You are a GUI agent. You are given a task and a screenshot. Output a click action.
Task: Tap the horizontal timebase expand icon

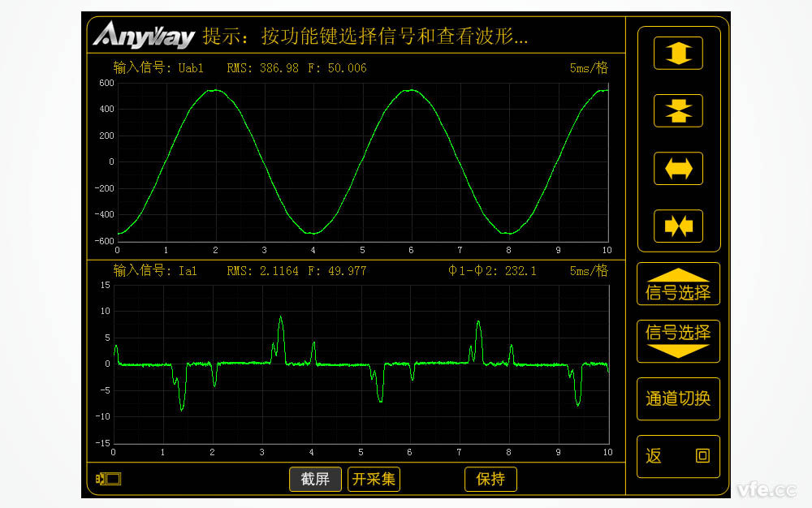[x=677, y=168]
